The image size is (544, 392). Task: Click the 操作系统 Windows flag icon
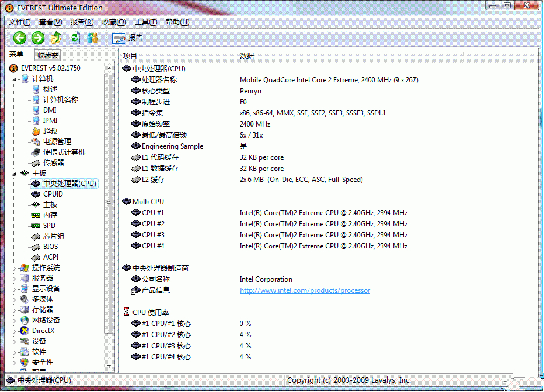(25, 268)
